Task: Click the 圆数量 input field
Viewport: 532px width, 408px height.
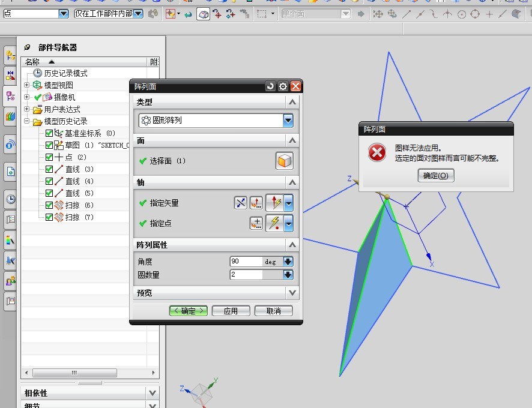Action: 246,275
